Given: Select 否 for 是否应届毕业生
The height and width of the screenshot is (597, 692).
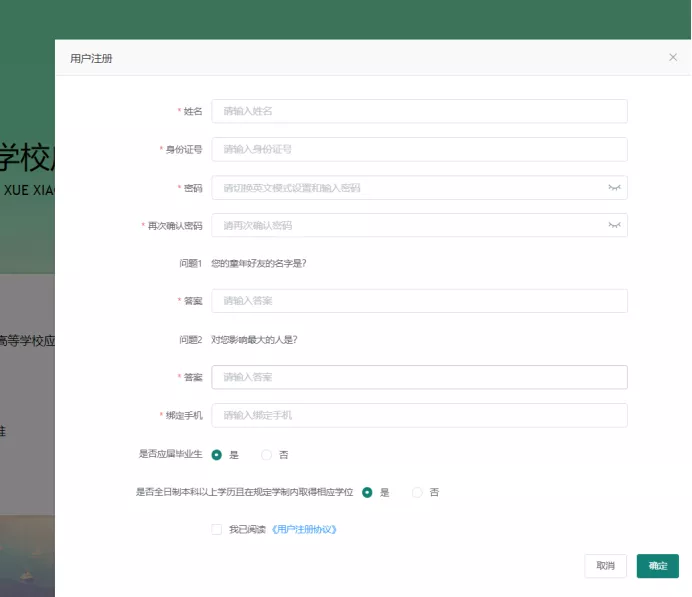Looking at the screenshot, I should 266,455.
